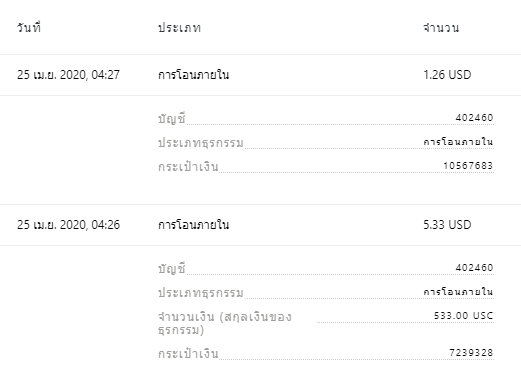Click the ประเภท column header
Image resolution: width=521 pixels, height=389 pixels.
pos(179,28)
